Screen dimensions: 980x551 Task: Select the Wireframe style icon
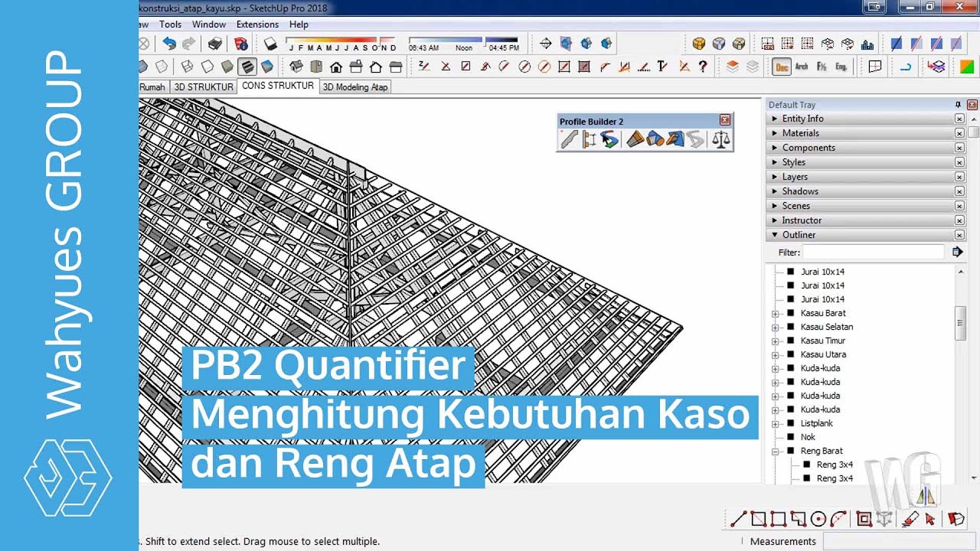(x=188, y=67)
